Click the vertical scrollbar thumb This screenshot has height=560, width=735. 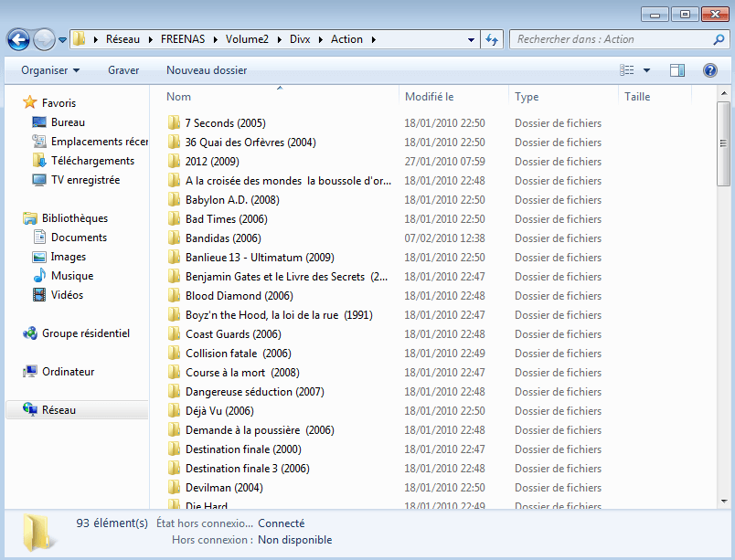click(723, 143)
